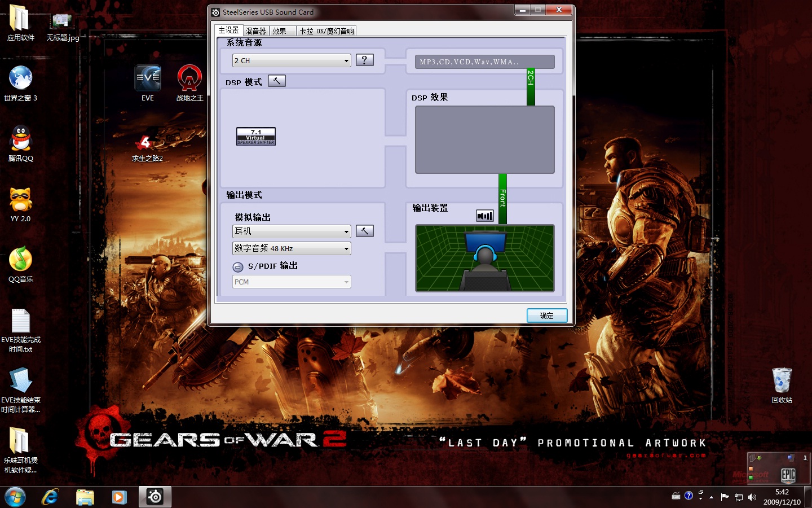Click the volume speaker tray icon
The image size is (812, 508).
[752, 497]
